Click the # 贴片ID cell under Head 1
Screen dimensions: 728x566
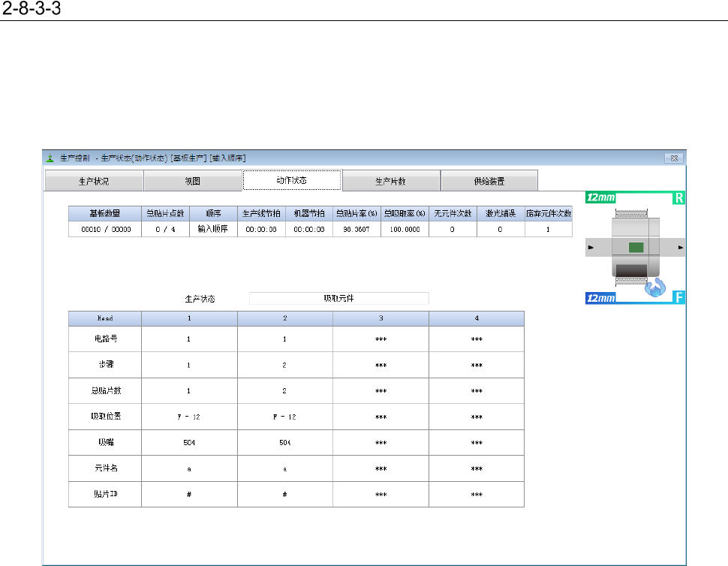click(189, 495)
